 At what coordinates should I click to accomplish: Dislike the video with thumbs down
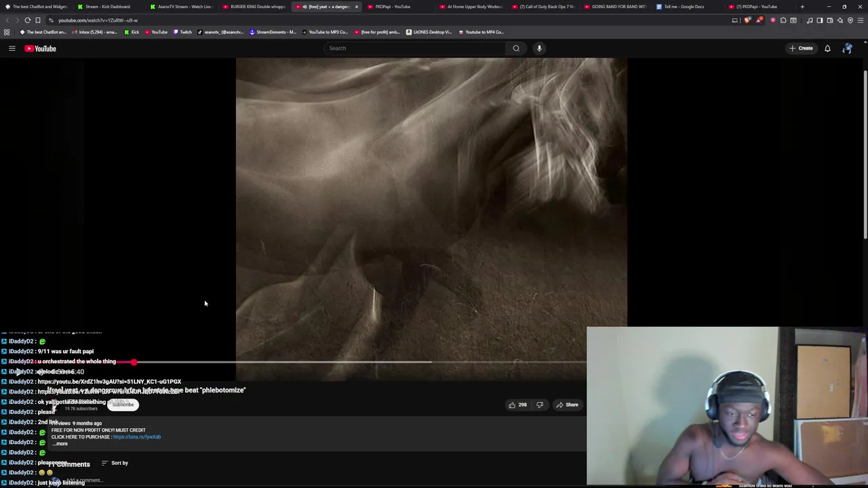[540, 405]
